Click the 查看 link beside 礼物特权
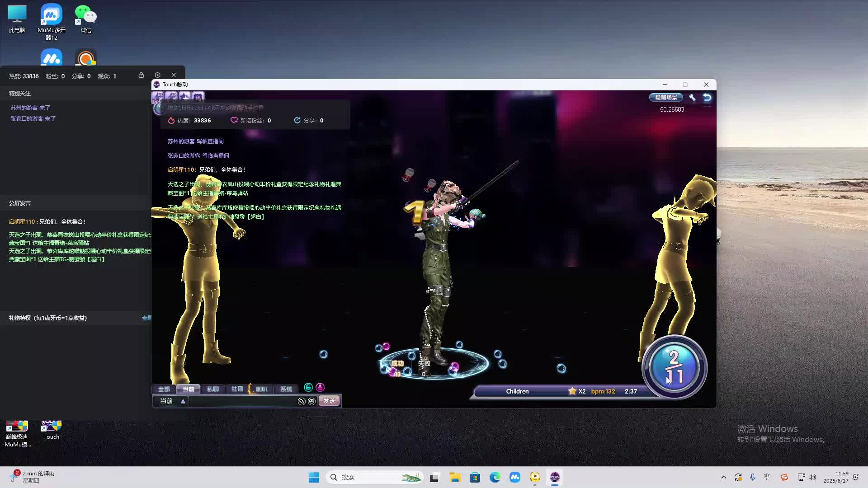 [146, 318]
